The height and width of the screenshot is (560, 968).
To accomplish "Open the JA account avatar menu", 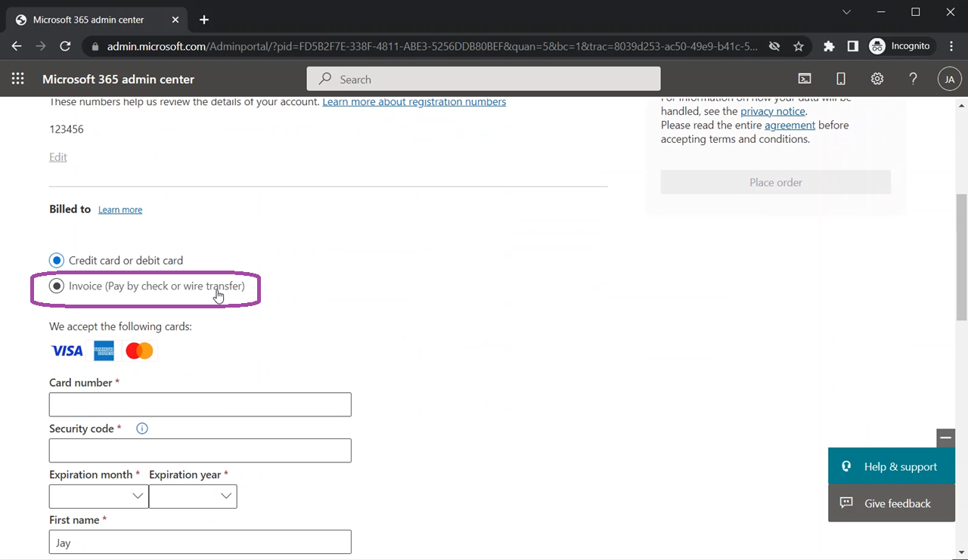I will [x=949, y=79].
